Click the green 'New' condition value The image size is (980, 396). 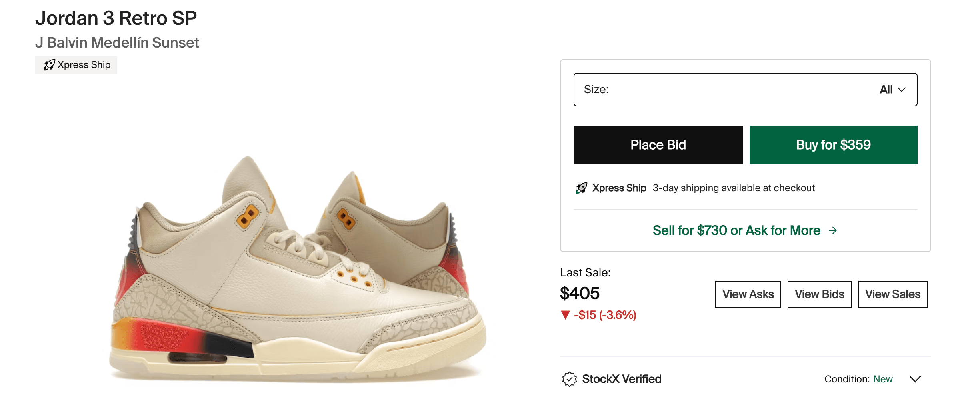point(882,379)
